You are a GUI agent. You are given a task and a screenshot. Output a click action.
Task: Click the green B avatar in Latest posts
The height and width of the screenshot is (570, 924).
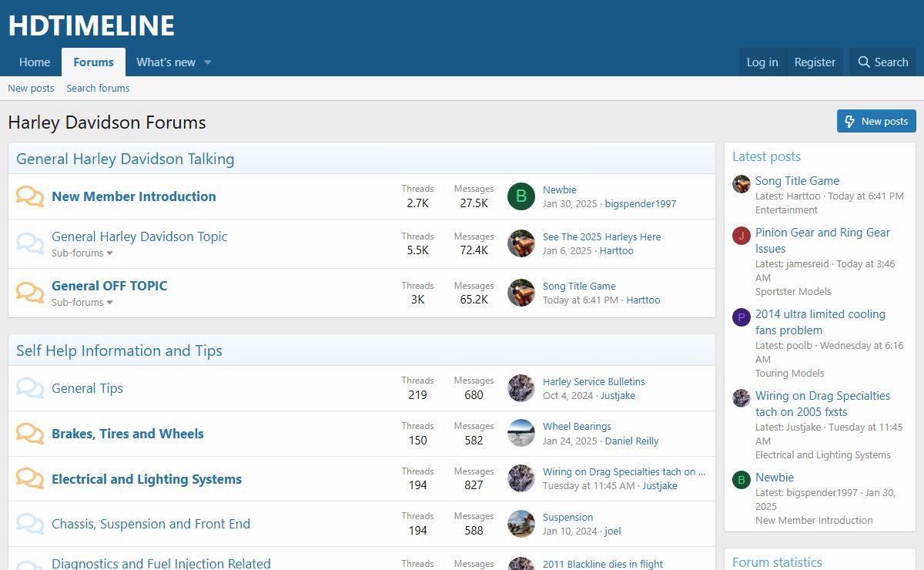[x=742, y=480]
